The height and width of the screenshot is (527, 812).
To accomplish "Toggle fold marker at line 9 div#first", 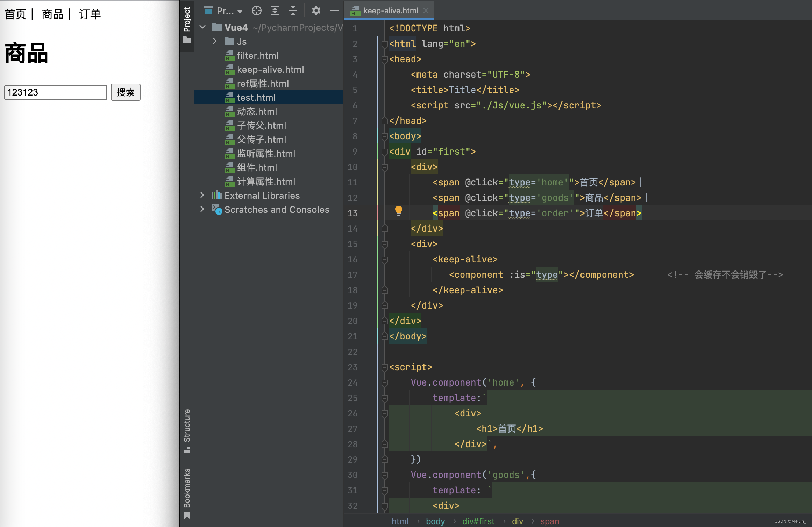I will click(x=384, y=152).
